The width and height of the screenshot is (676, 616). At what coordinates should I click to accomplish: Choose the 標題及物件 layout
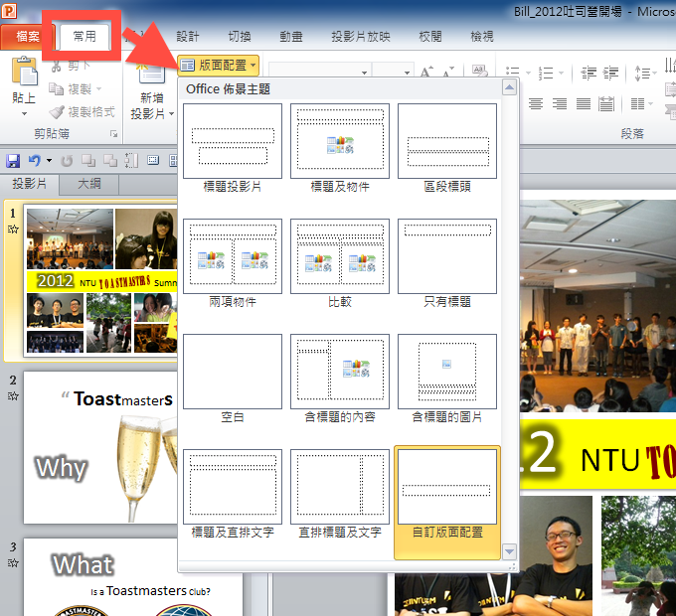tap(340, 149)
